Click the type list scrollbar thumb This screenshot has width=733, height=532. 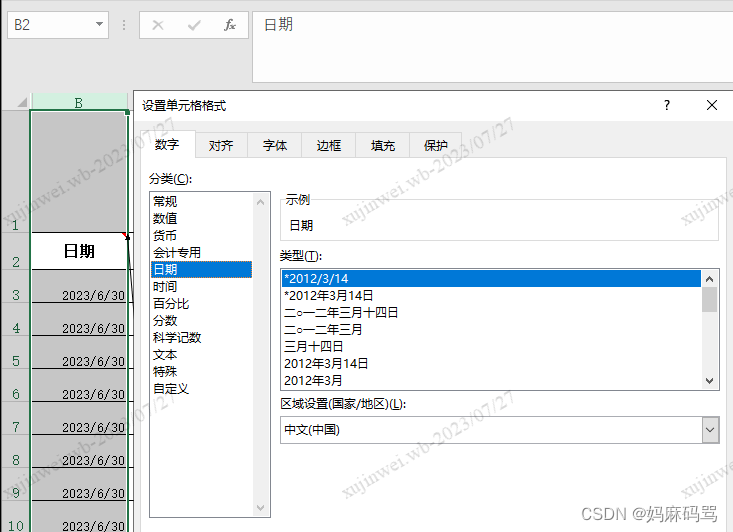click(709, 300)
